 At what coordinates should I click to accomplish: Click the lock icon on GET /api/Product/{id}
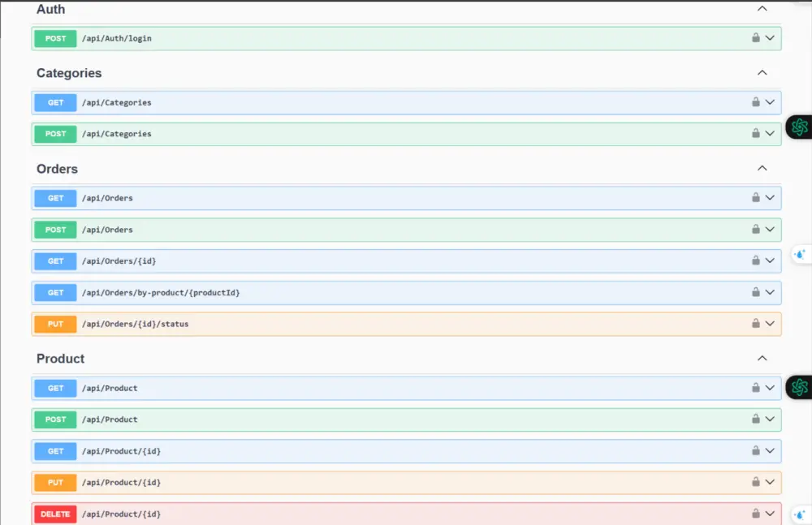click(757, 450)
